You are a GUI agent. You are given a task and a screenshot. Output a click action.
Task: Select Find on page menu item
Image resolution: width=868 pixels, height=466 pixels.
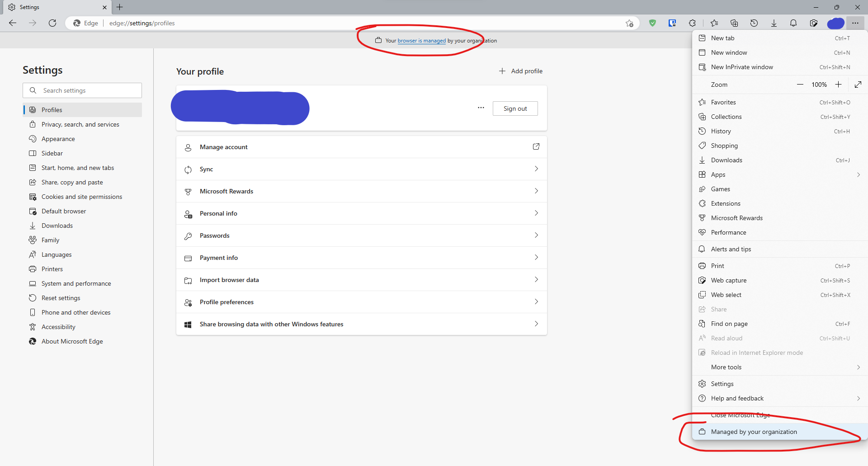tap(779, 324)
